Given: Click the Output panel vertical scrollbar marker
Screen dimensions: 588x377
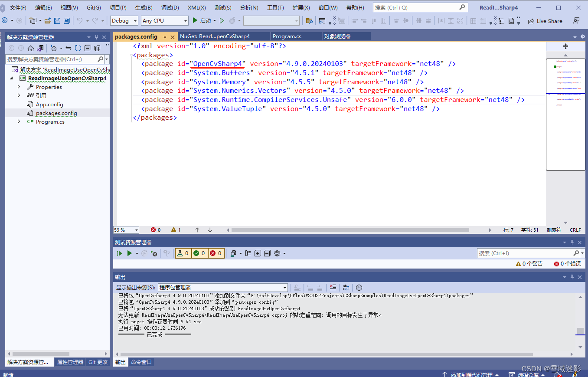Looking at the screenshot, I should (581, 331).
